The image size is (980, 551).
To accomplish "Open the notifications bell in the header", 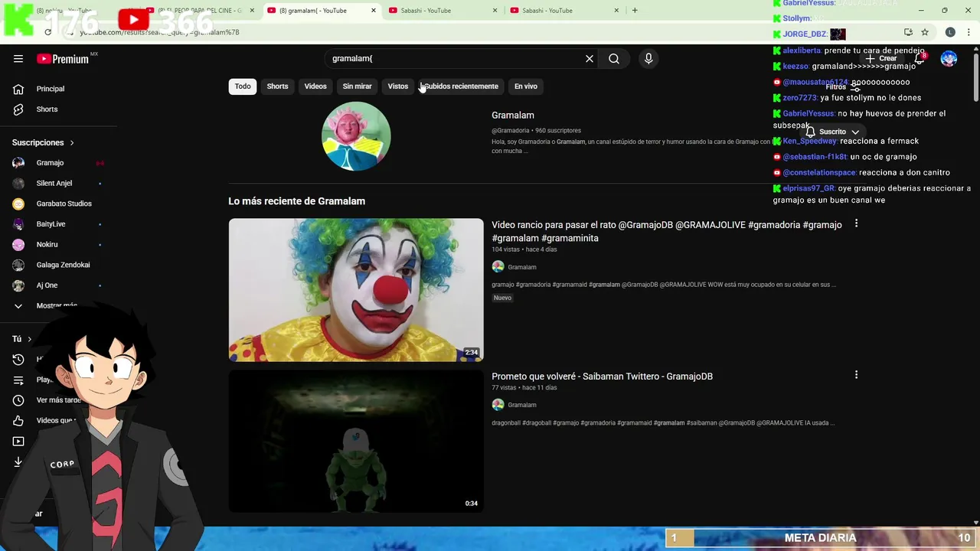I will click(920, 59).
